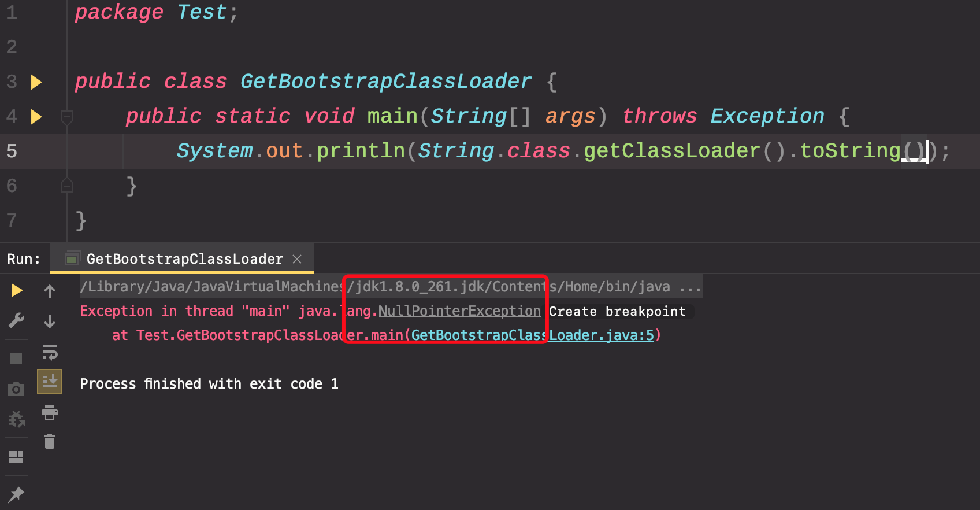The height and width of the screenshot is (510, 980).
Task: Pin the Run tab with the pin icon
Action: click(16, 494)
